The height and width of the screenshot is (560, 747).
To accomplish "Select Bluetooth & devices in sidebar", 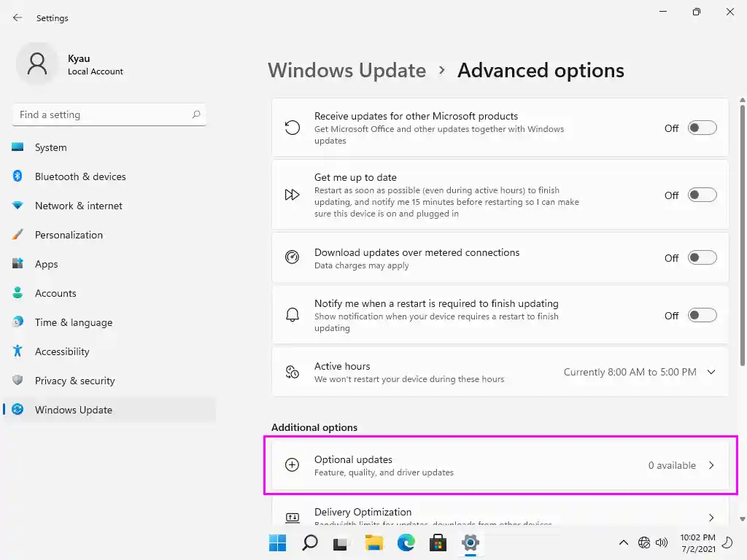I will click(80, 176).
